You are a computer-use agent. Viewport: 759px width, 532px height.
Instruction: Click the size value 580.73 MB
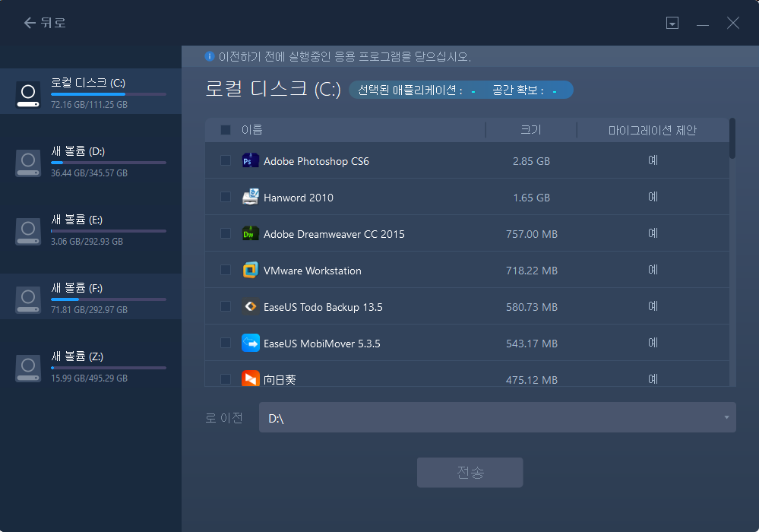pos(532,307)
